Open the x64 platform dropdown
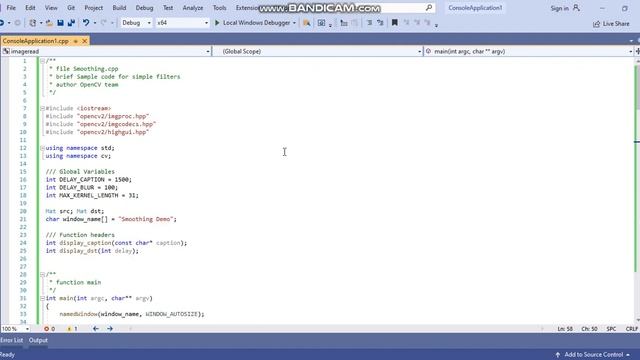 [x=182, y=23]
